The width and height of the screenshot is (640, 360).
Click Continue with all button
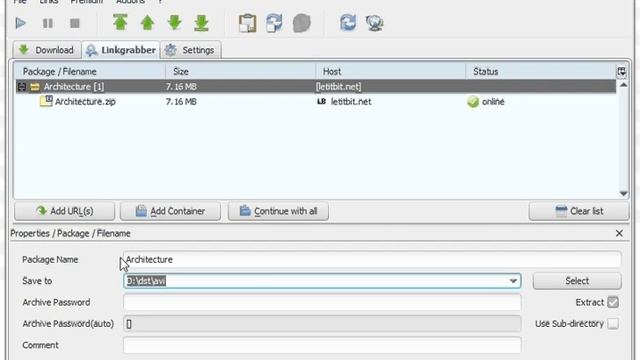click(278, 211)
